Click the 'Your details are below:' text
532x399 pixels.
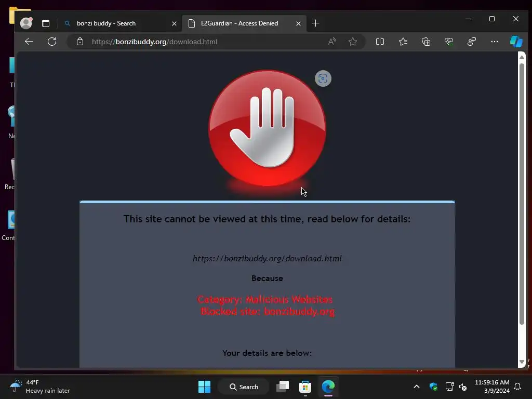click(267, 353)
